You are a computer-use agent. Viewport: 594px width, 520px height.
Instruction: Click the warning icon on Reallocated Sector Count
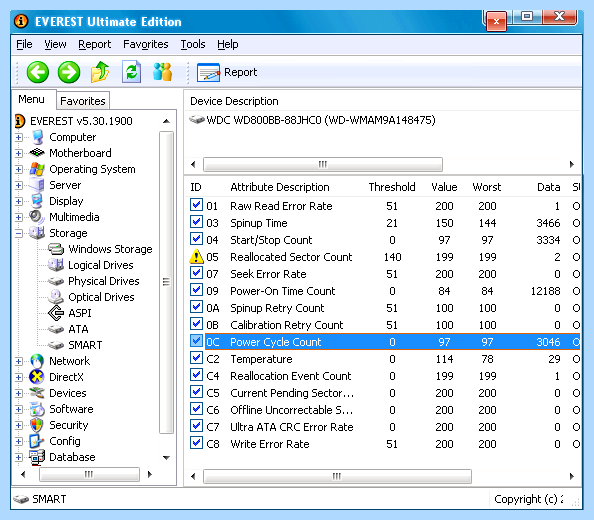[196, 257]
